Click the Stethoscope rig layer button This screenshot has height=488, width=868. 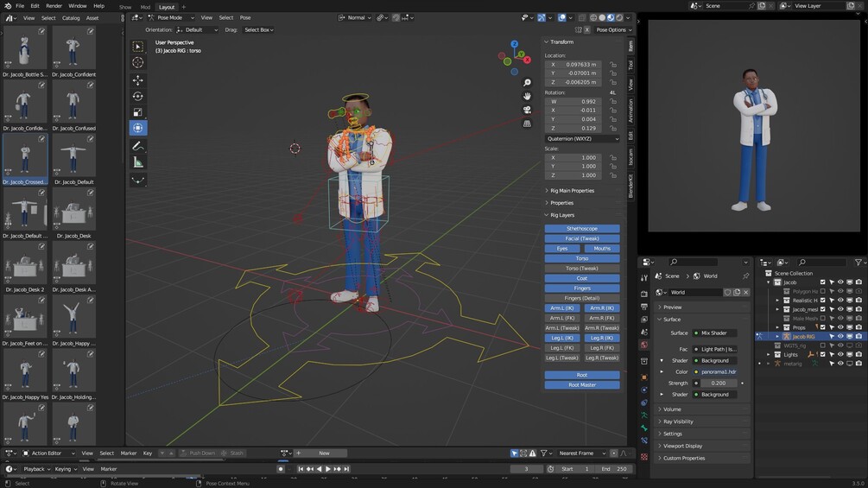[x=582, y=229]
